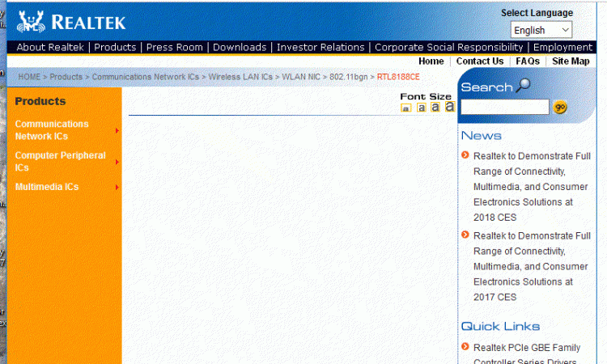
Task: Click the News heading
Action: point(482,135)
